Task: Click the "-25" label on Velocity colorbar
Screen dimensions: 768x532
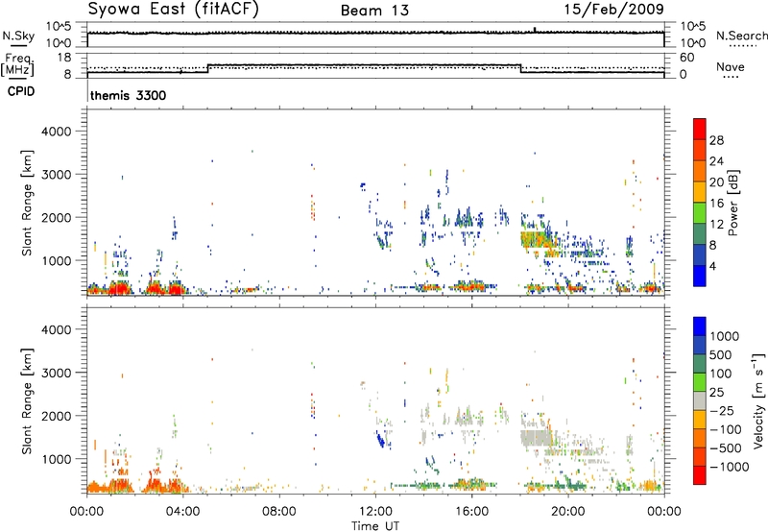Action: pos(721,410)
